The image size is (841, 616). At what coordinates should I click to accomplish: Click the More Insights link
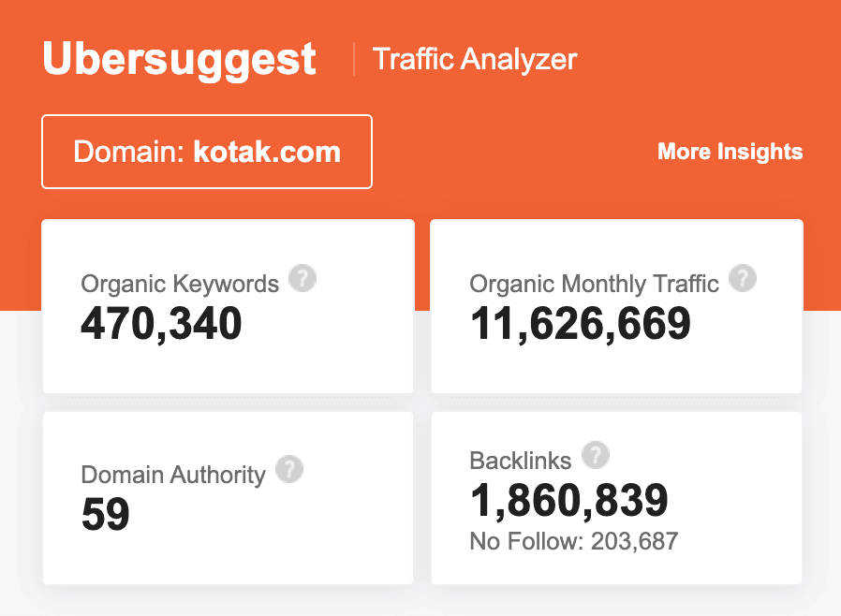tap(730, 151)
